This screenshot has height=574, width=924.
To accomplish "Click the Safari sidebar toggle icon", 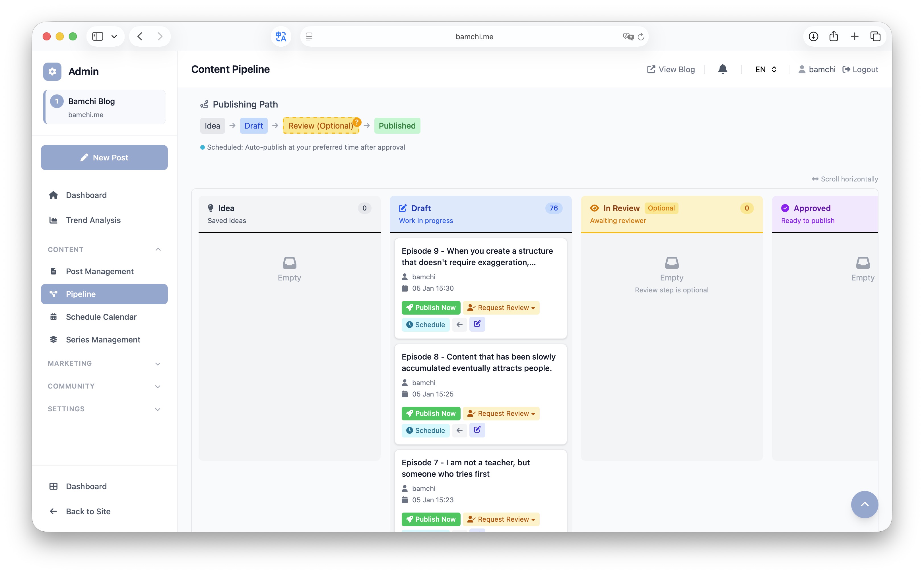I will [x=98, y=36].
